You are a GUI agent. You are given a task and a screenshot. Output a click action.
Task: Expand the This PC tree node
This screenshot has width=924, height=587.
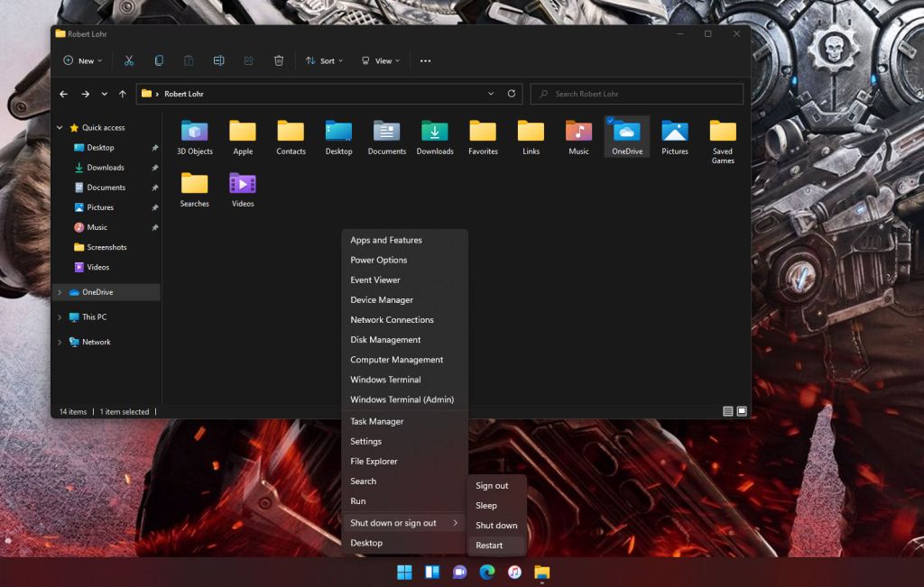[60, 317]
